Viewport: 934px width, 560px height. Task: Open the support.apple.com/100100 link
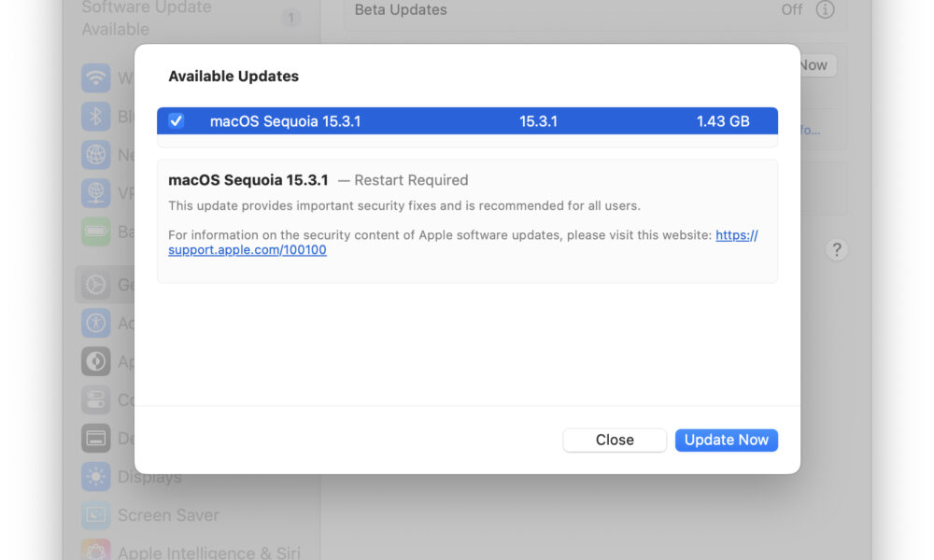[247, 250]
